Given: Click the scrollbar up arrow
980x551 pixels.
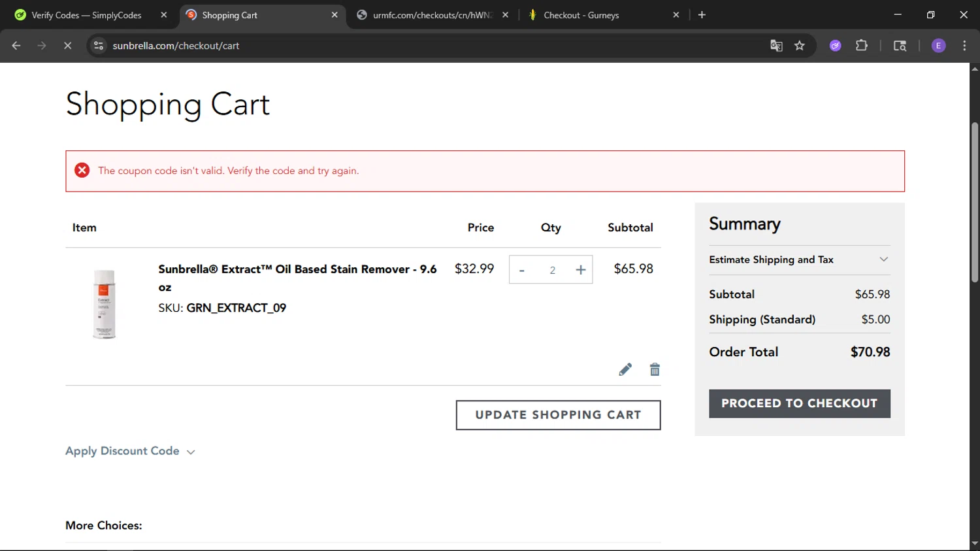Looking at the screenshot, I should pyautogui.click(x=975, y=68).
